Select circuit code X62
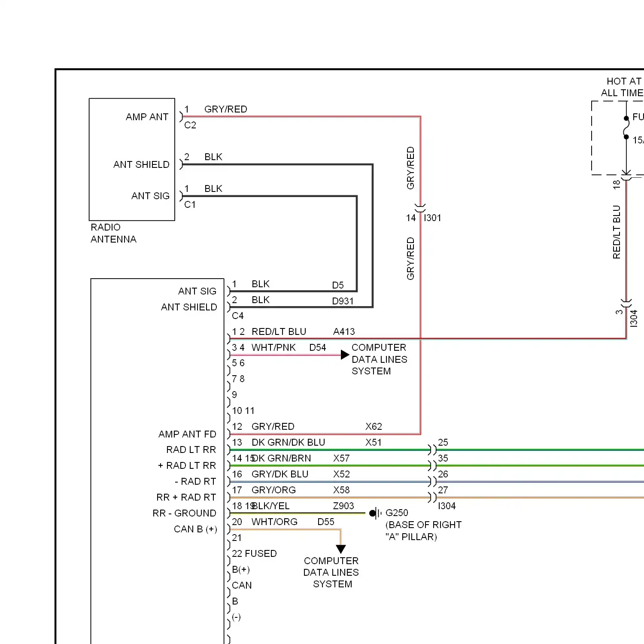The image size is (644, 644). pyautogui.click(x=374, y=426)
